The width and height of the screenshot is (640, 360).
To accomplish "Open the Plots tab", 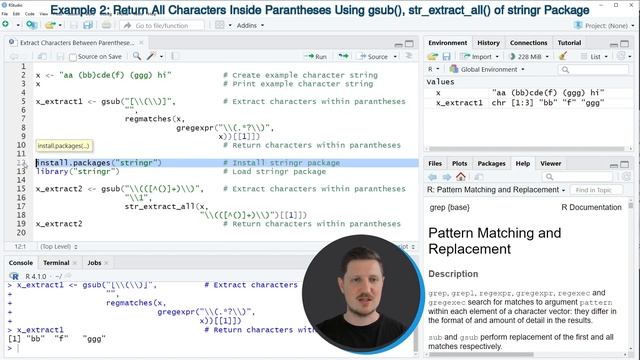I will point(459,164).
